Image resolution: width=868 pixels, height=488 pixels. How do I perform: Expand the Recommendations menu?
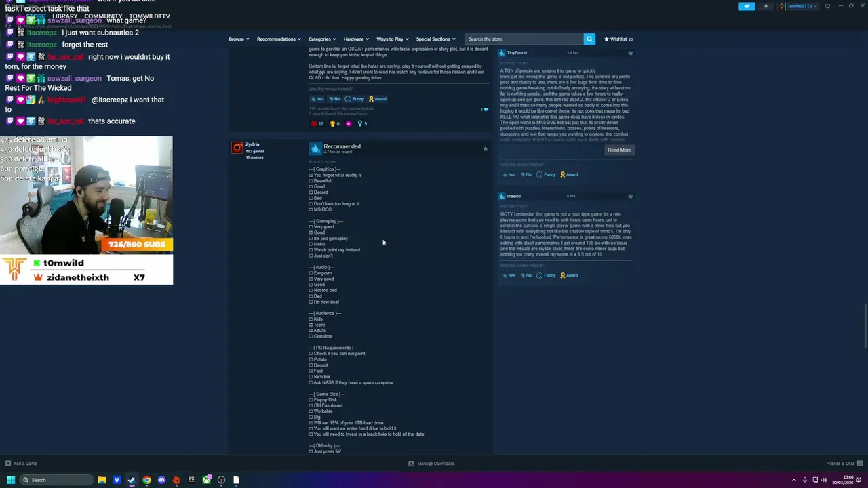coord(278,39)
